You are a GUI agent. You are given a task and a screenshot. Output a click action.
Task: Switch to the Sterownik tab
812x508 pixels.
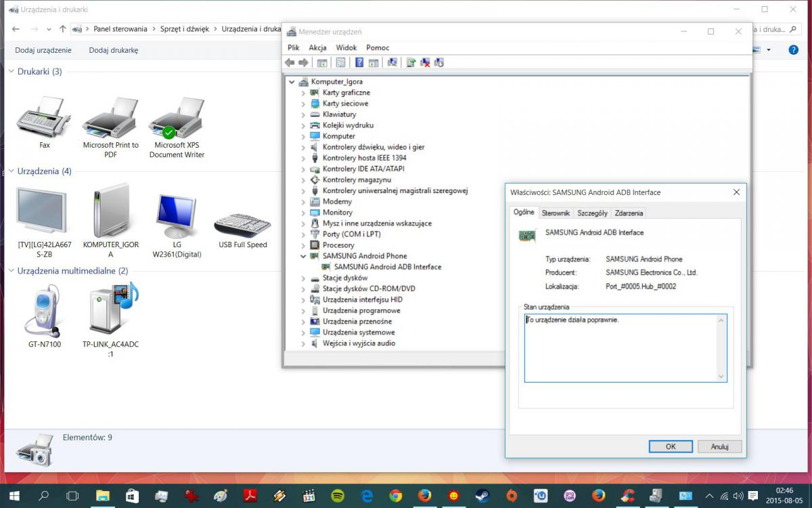[x=556, y=213]
